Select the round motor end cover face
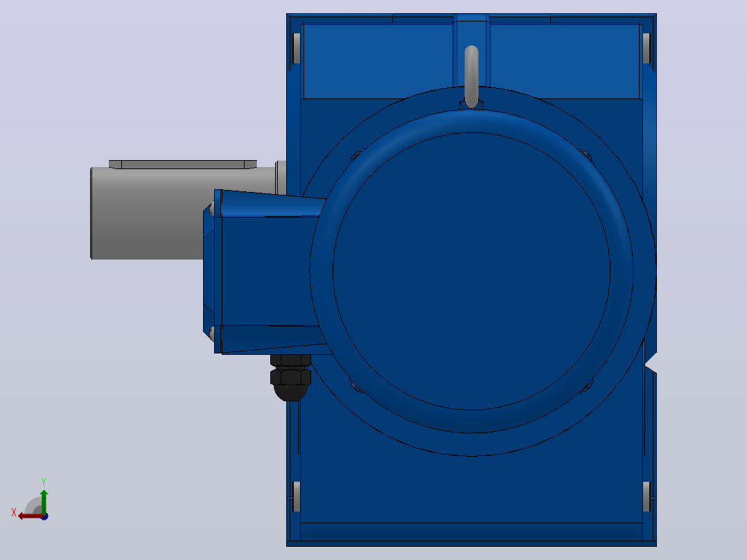 [471, 271]
